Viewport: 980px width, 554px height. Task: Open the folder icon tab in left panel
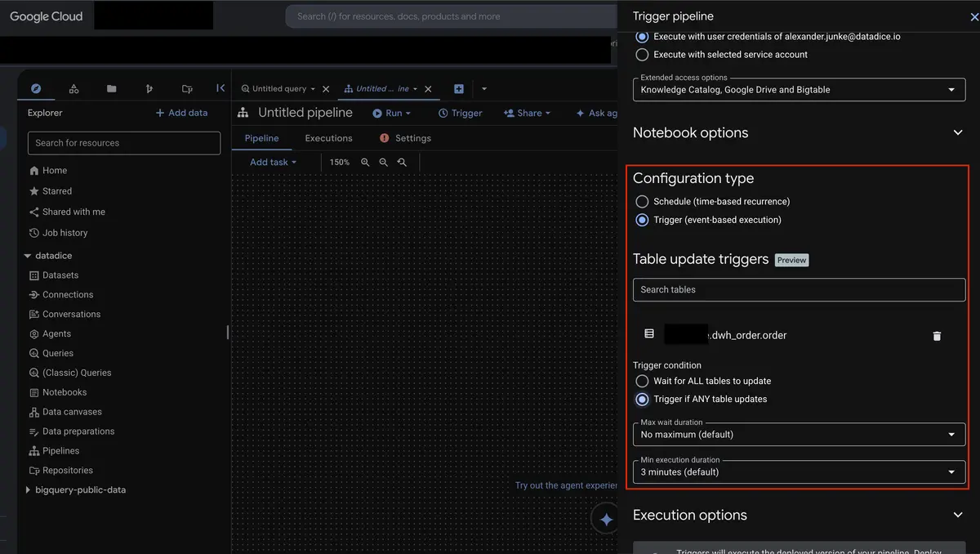tap(112, 88)
